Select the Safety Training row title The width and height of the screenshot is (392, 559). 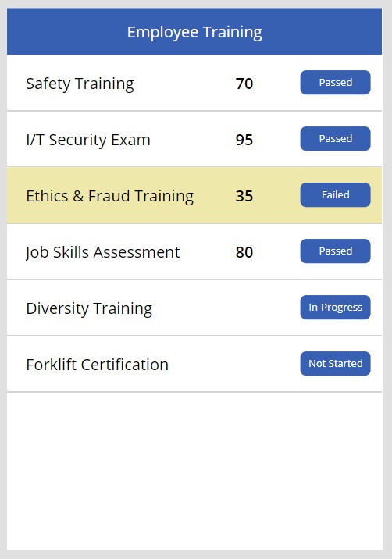pos(80,84)
